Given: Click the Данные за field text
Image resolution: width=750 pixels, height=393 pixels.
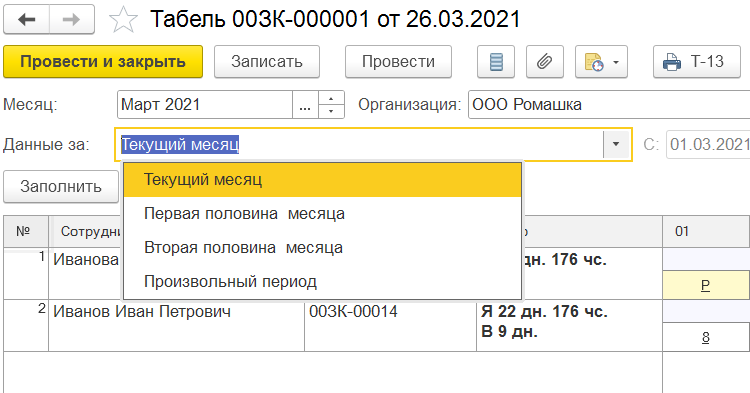Looking at the screenshot, I should (x=180, y=144).
